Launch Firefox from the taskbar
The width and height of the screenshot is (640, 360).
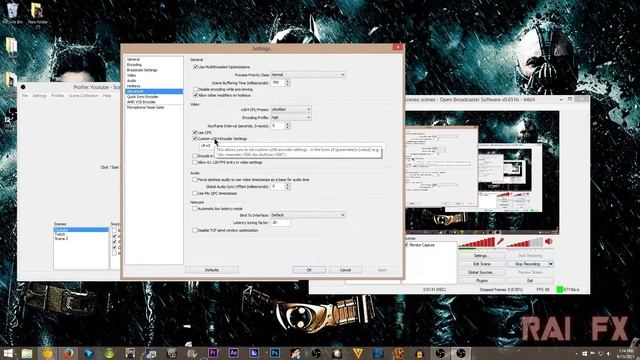[68, 353]
